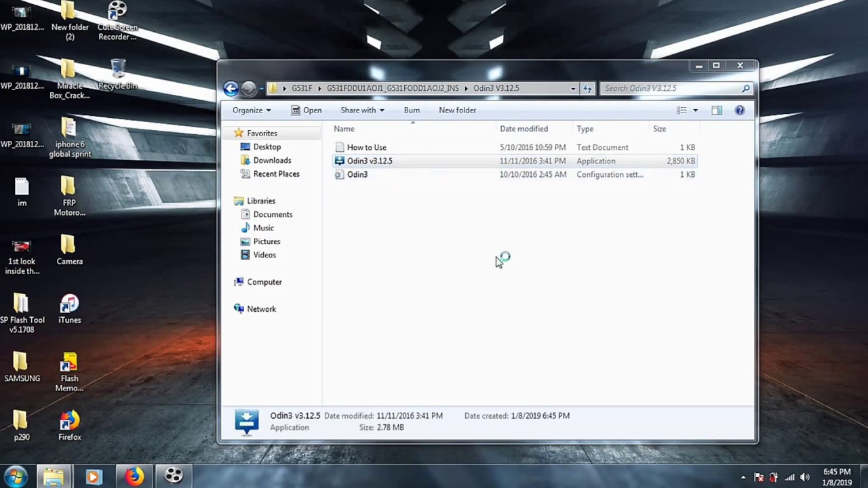Open the volume speaker tray icon

pos(805,478)
